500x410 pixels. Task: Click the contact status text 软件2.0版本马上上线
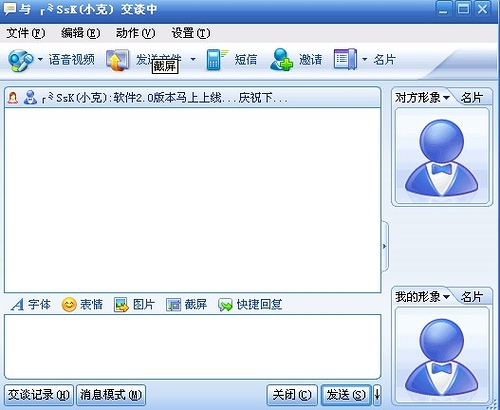(168, 98)
